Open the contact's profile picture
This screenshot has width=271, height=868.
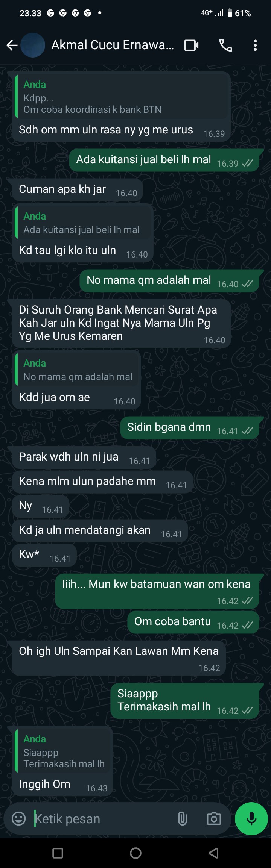33,45
